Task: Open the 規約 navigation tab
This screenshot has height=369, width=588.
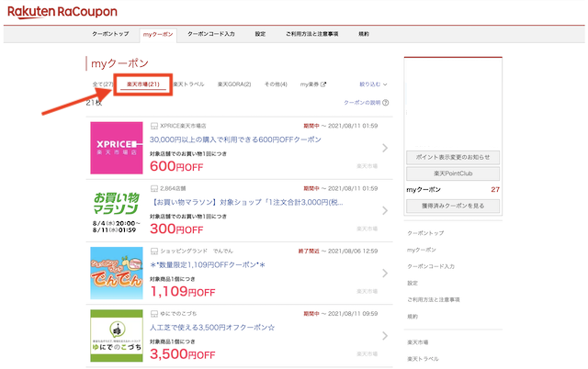Action: pyautogui.click(x=364, y=34)
